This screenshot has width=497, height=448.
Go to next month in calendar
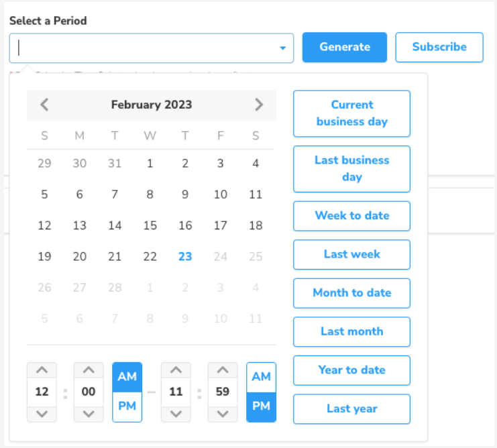[259, 105]
